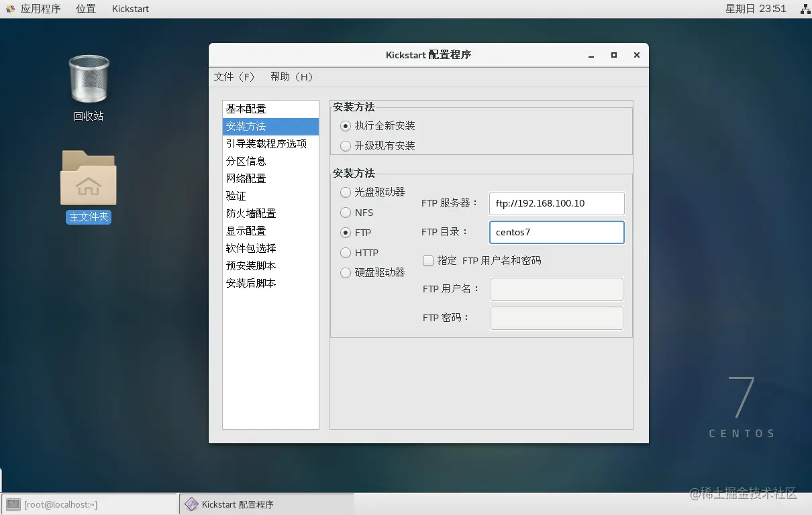Open the Kickstart menu in top panel

tap(131, 9)
